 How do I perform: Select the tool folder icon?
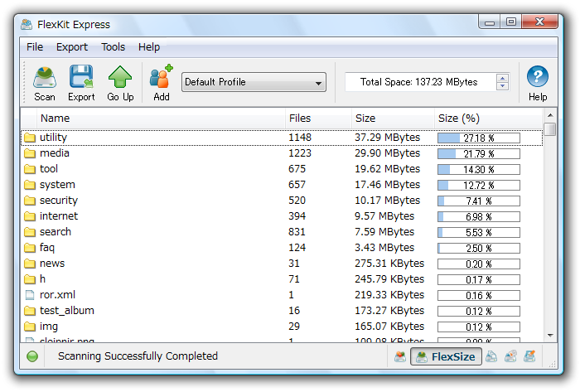point(30,169)
